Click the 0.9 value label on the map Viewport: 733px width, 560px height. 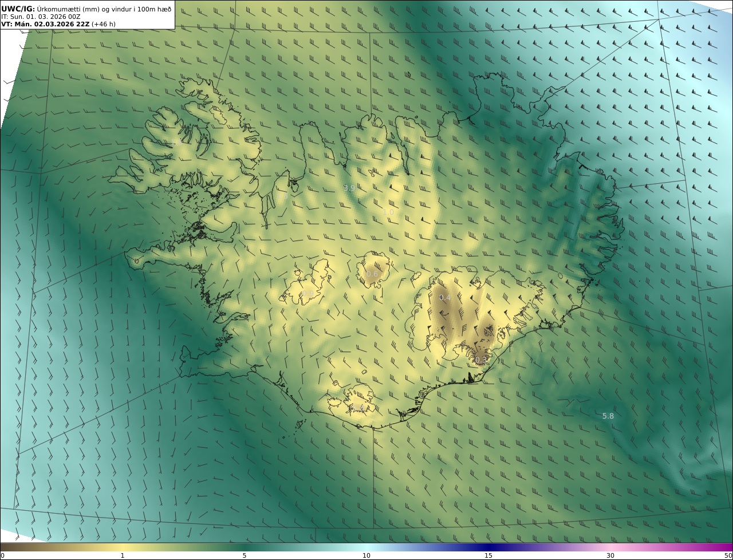click(x=308, y=293)
